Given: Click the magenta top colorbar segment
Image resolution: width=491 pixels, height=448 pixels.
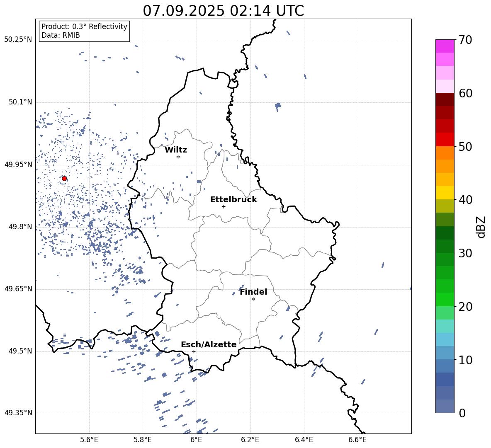Looking at the screenshot, I should click(445, 46).
